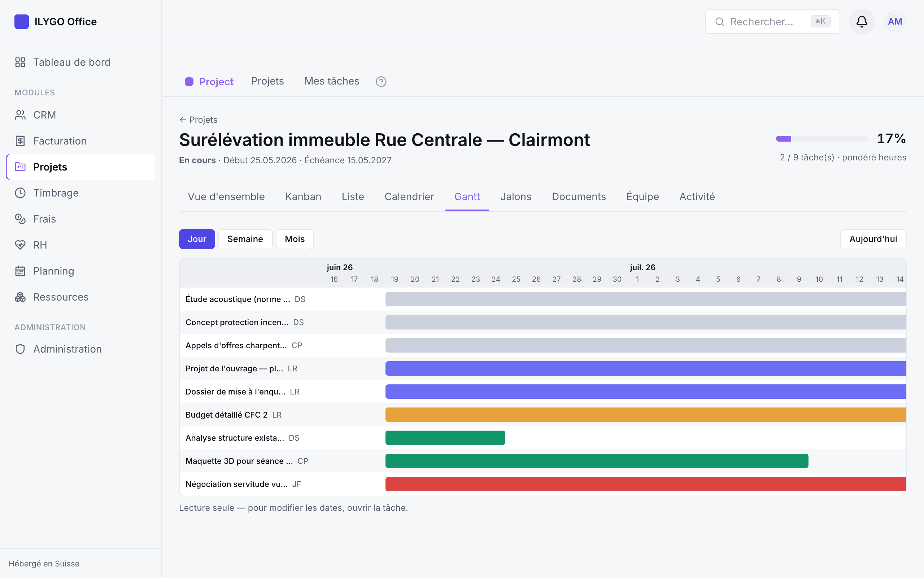Click Hébergé en Suisse footer text
This screenshot has height=578, width=924.
coord(44,564)
